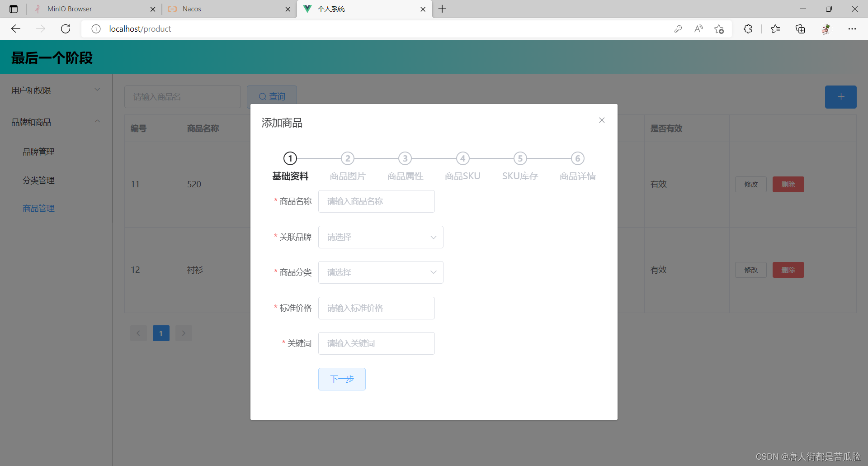The image size is (868, 466).
Task: Click step 2 circle for 商品图片
Action: (348, 158)
